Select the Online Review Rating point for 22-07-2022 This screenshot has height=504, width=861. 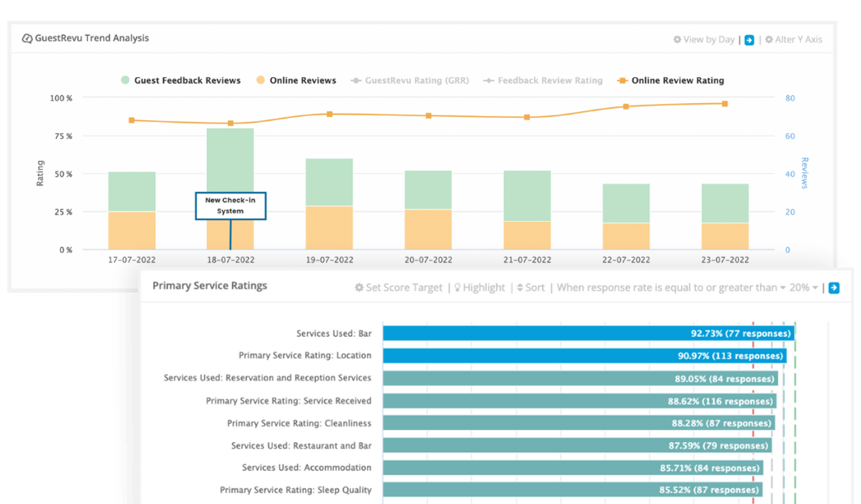pos(626,107)
